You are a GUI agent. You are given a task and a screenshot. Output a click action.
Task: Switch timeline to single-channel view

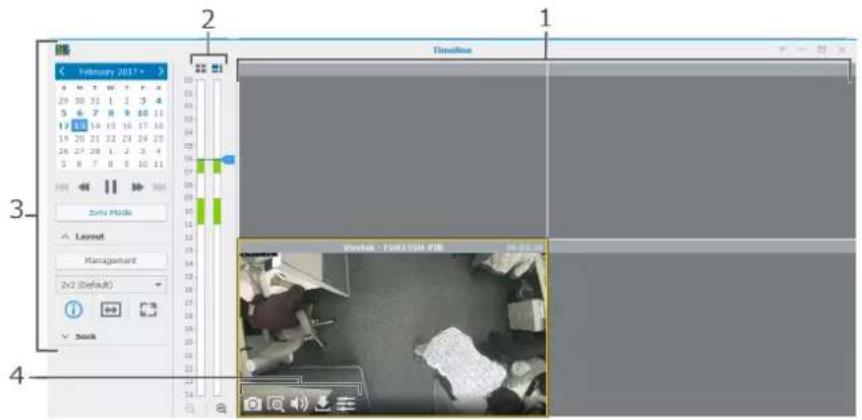point(217,69)
